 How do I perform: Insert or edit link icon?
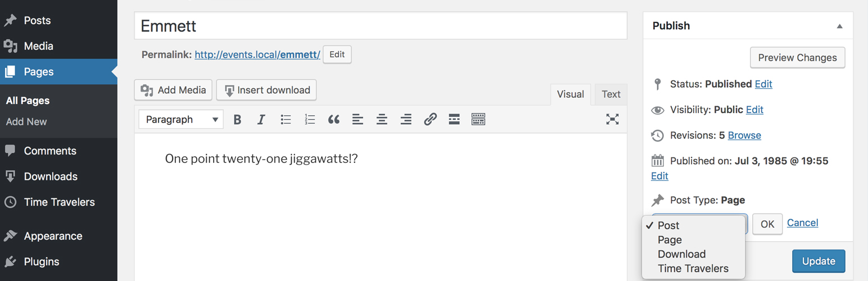coord(430,119)
